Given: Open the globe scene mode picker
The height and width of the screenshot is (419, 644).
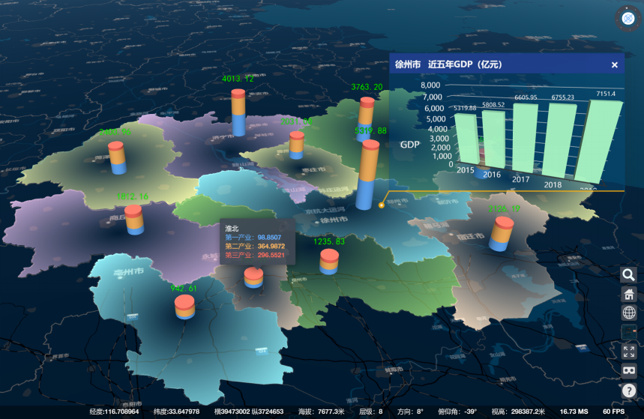Looking at the screenshot, I should [x=628, y=313].
